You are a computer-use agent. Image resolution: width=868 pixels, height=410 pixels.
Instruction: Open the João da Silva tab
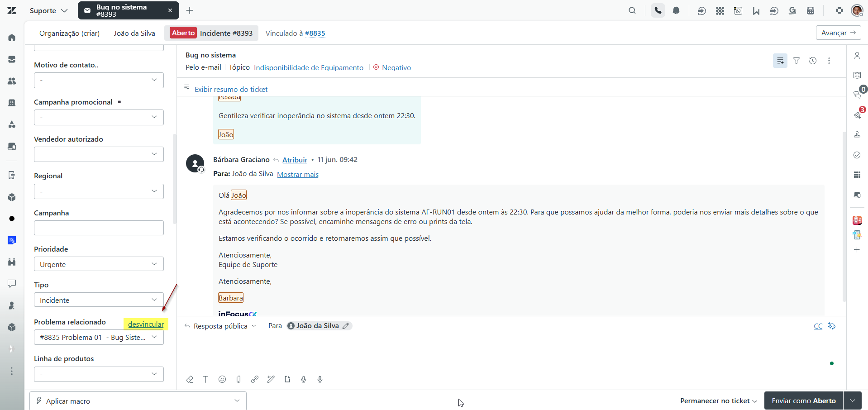pos(134,33)
